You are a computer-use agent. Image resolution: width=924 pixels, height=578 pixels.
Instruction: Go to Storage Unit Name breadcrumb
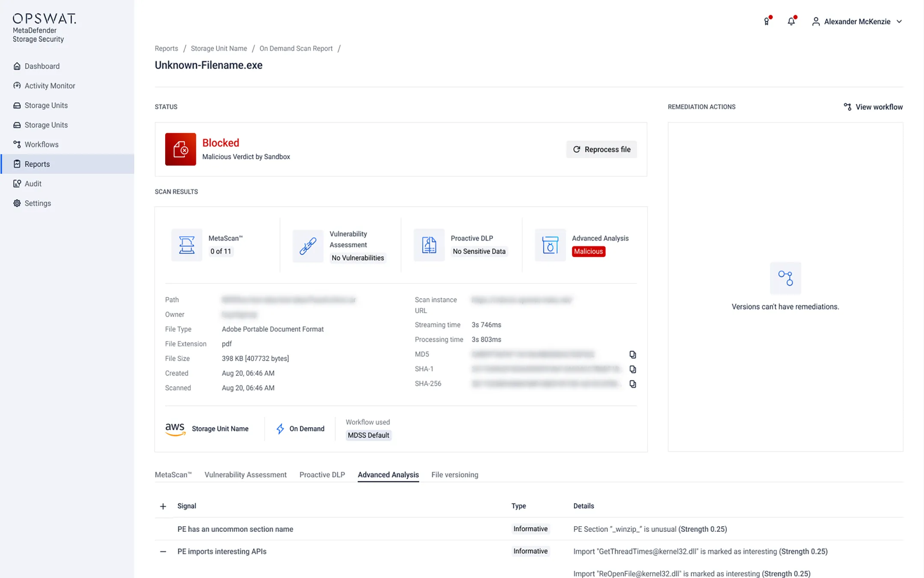pyautogui.click(x=219, y=48)
